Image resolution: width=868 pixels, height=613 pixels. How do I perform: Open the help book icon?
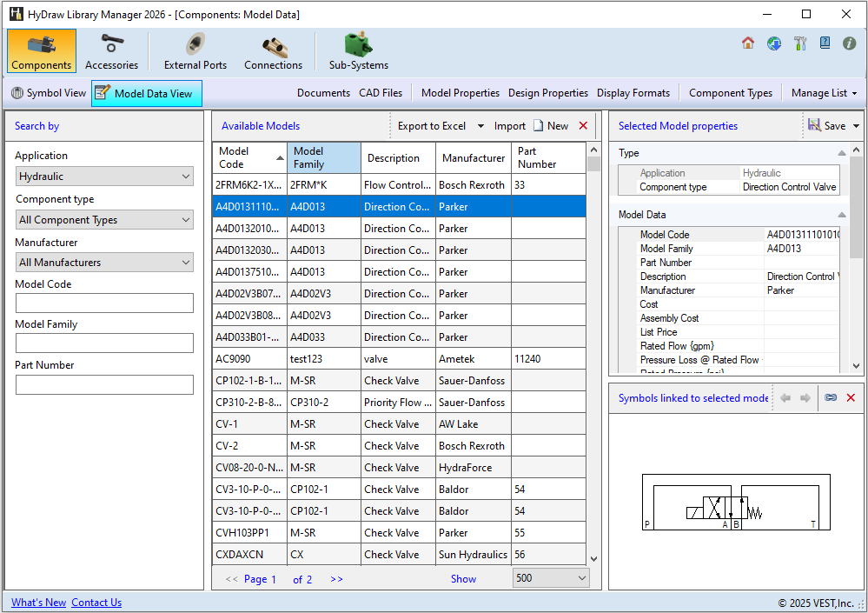825,43
